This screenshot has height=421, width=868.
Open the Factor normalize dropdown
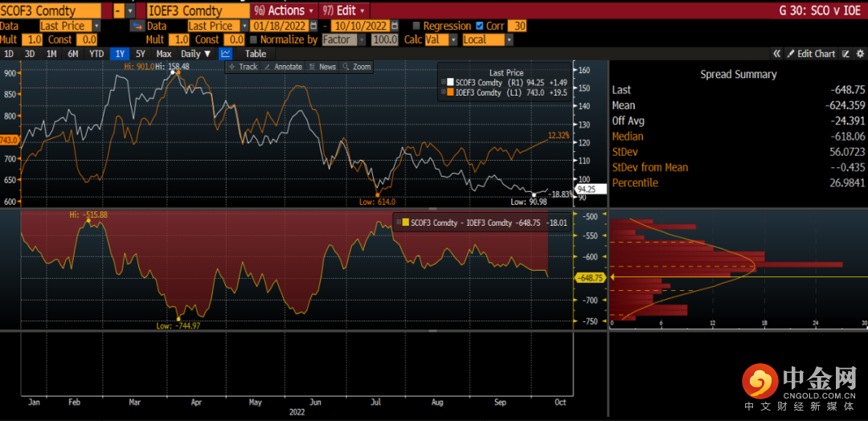click(x=362, y=40)
